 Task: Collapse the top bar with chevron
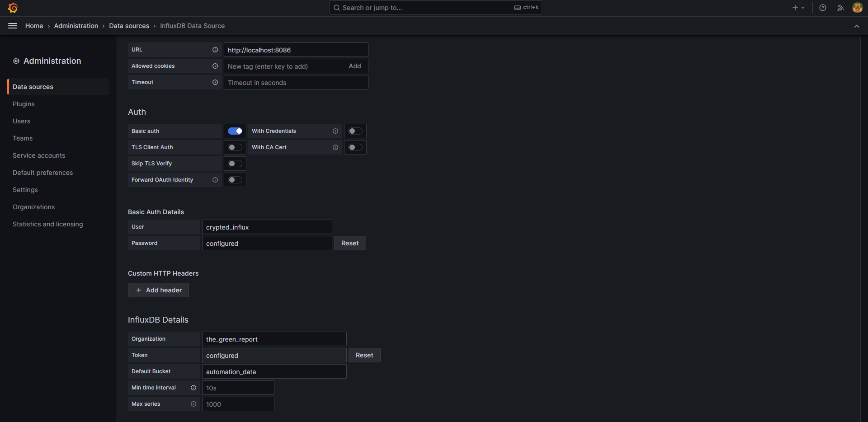pos(857,26)
